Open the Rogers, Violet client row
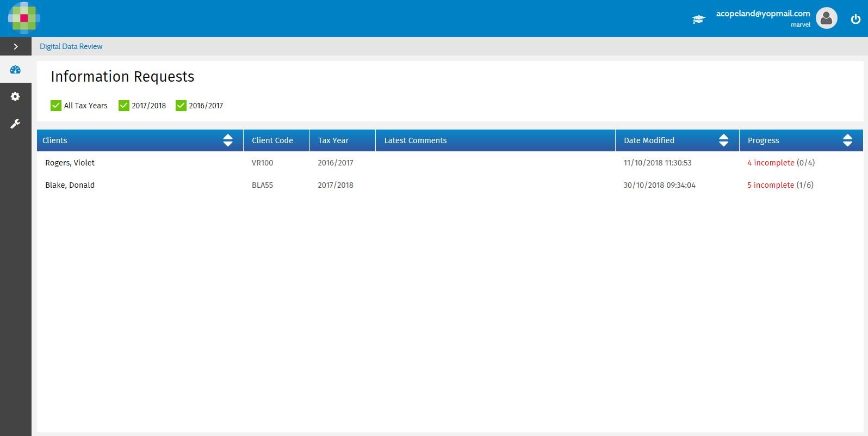 [70, 163]
